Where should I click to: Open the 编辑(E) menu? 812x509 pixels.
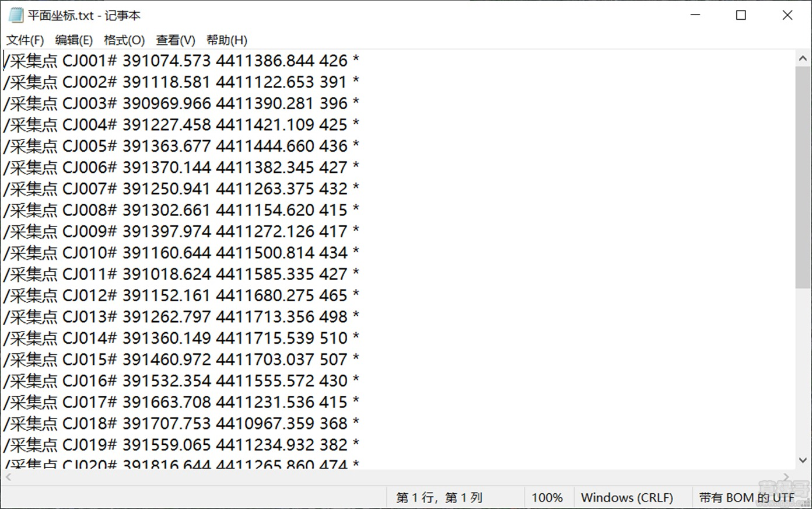pos(73,40)
